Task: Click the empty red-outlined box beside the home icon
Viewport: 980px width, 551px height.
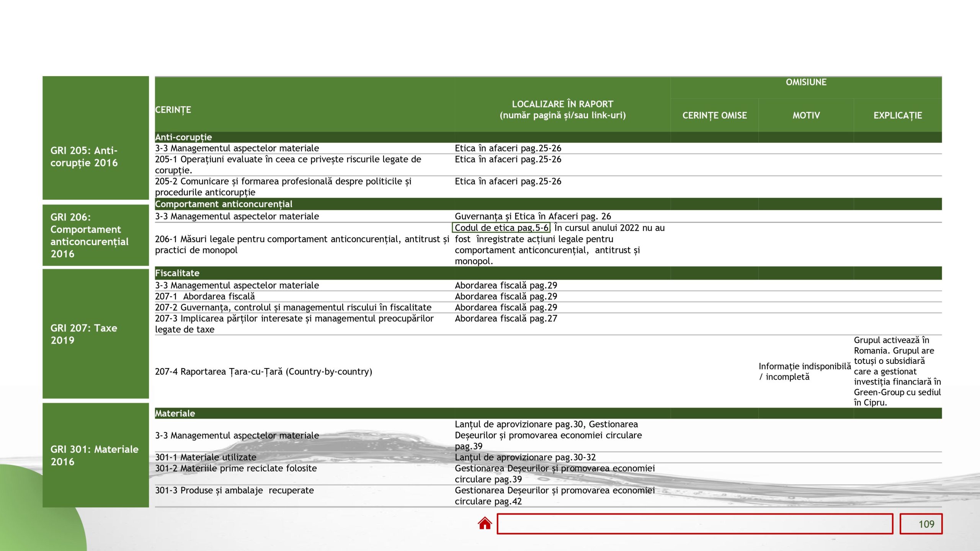Action: point(695,524)
